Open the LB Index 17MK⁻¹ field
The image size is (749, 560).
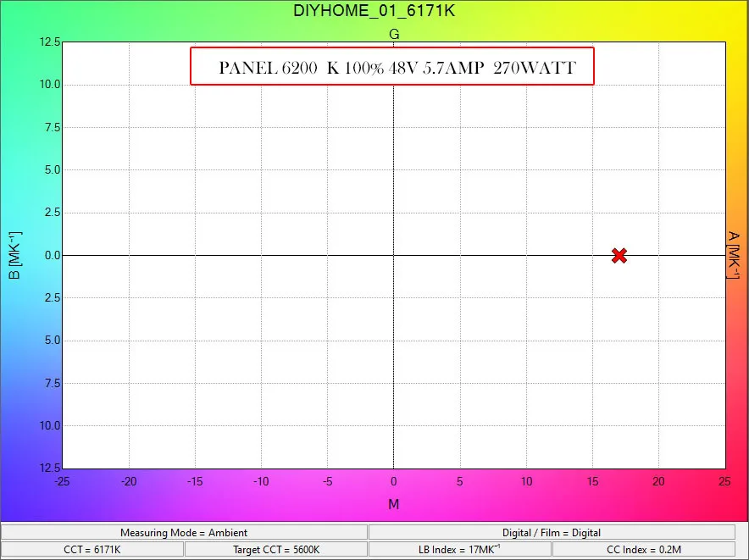460,549
